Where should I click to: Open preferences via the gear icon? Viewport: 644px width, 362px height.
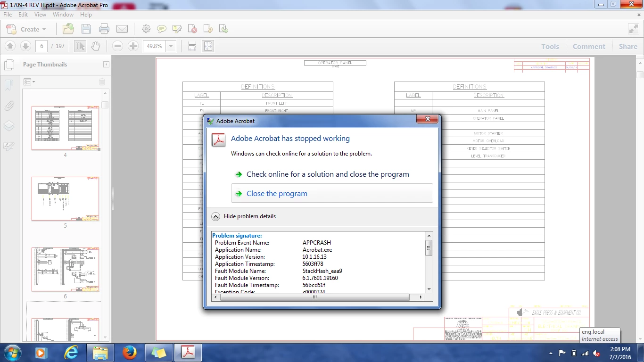point(146,29)
